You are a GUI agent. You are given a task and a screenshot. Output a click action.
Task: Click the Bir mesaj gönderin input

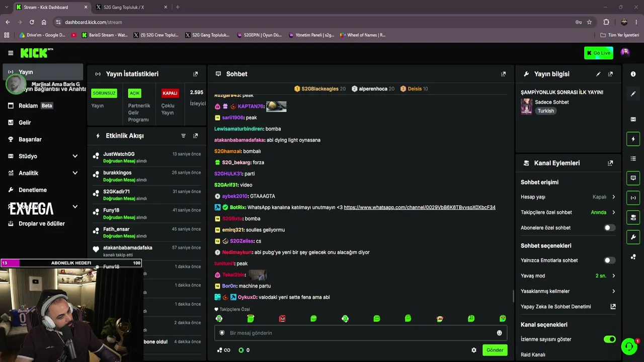coord(360,333)
